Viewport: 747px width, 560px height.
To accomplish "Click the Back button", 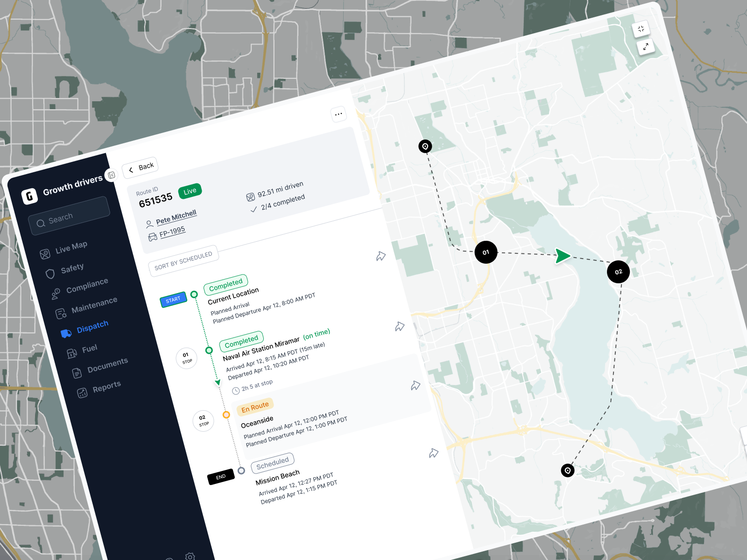I will 140,166.
